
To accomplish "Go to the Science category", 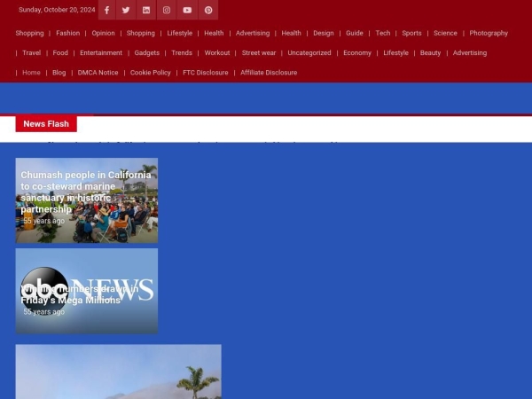I will coord(445,34).
